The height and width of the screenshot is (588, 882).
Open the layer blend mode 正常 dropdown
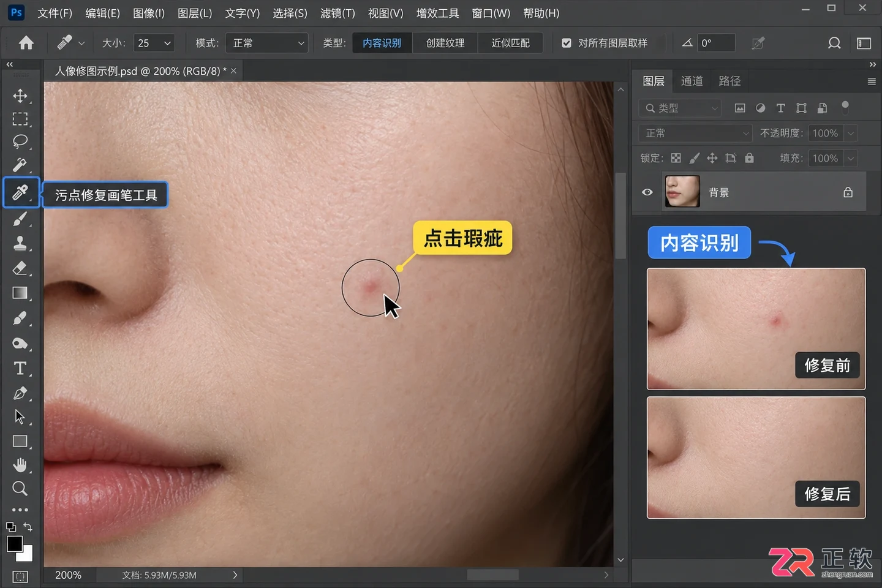[x=696, y=133]
